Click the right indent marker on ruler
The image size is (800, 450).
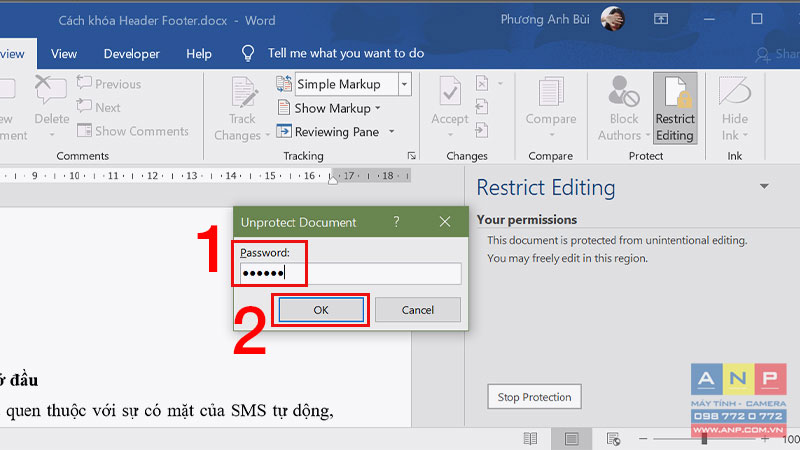(333, 179)
